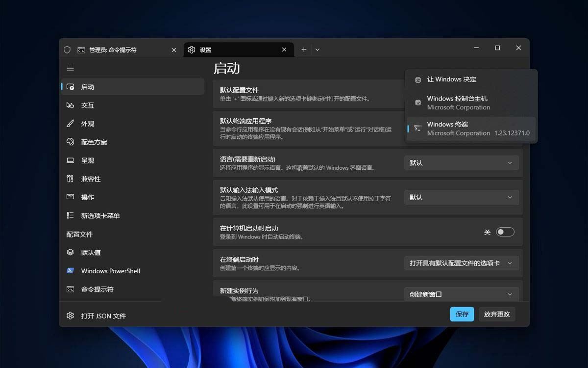Viewport: 588px width, 368px height.
Task: Click the 默认值 layers icon
Action: tap(71, 252)
